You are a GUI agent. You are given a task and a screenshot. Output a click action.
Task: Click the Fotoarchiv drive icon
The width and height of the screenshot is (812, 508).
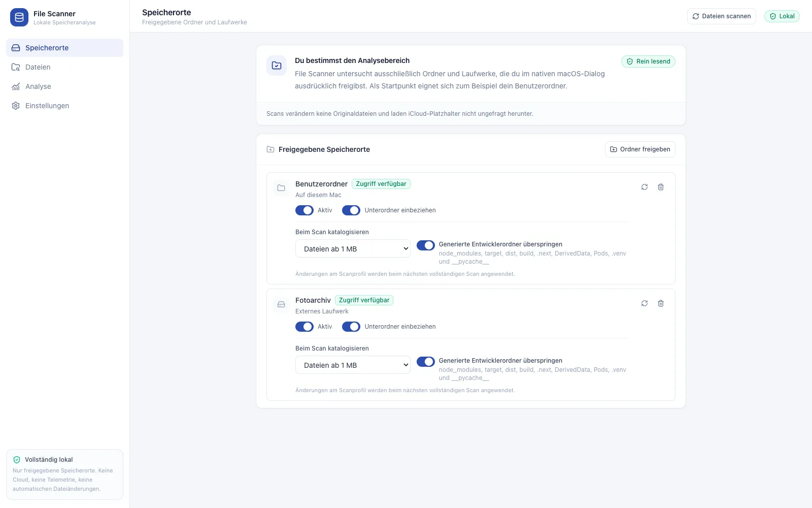point(281,304)
